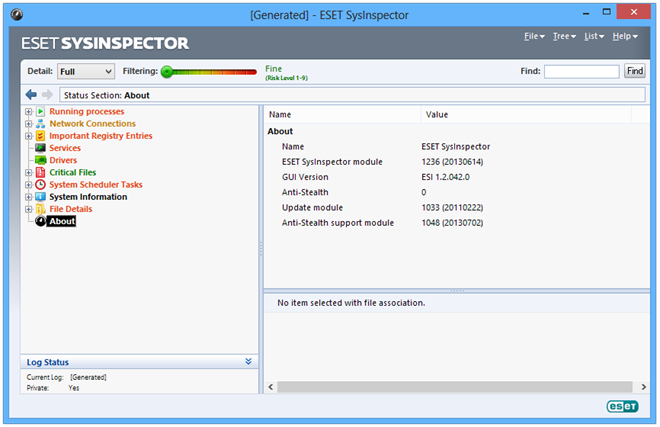
Task: Open the Detail level dropdown
Action: point(86,72)
